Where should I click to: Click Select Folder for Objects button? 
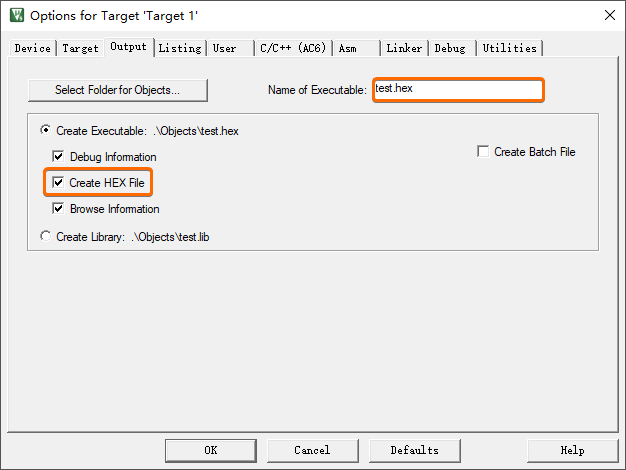118,90
